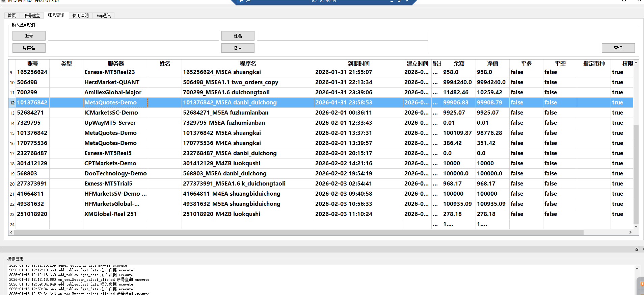Select row number 24 header
644x295 pixels.
coord(12,224)
